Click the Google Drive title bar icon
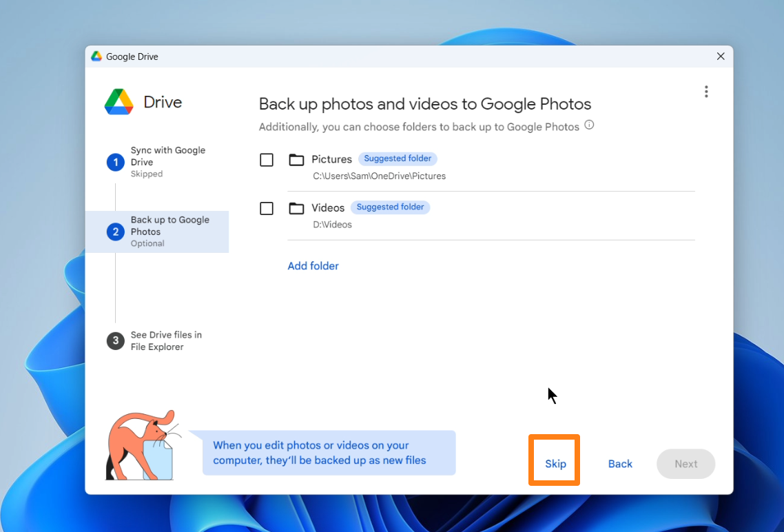 point(96,57)
